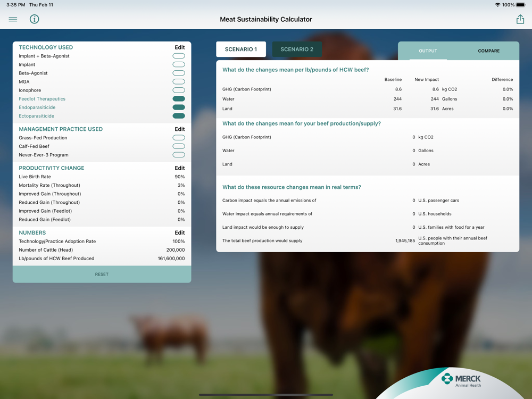Enable the Implant switch
532x399 pixels.
(x=179, y=64)
